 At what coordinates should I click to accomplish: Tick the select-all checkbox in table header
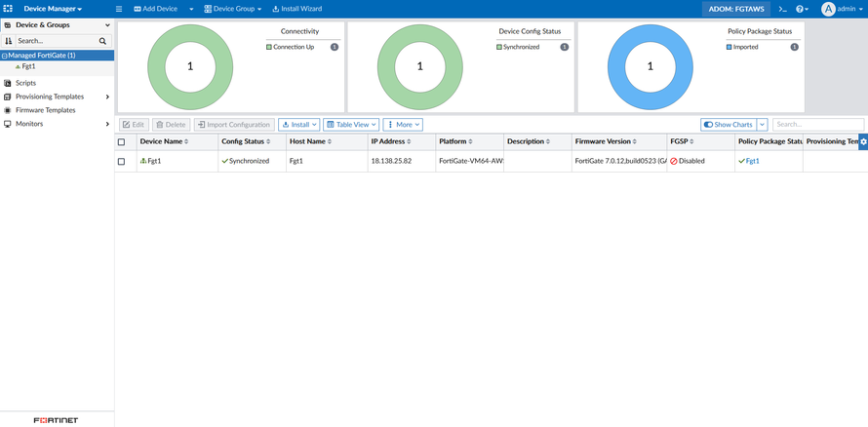pyautogui.click(x=122, y=142)
